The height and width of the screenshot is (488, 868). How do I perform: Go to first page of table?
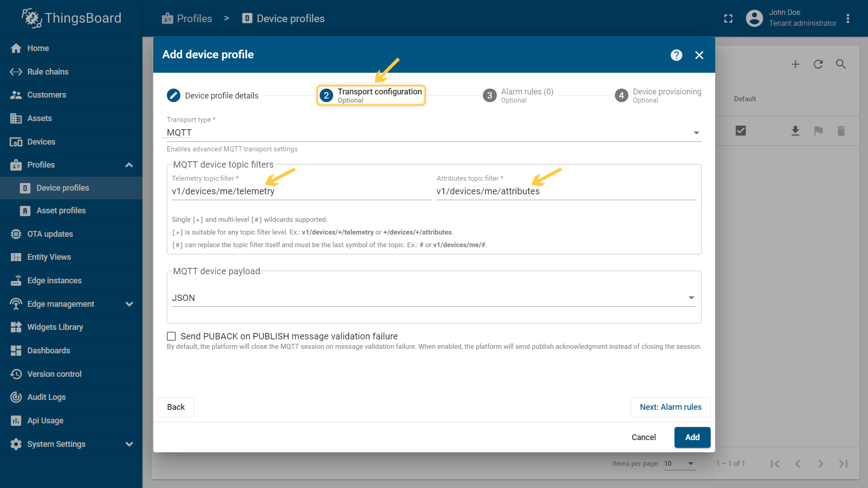click(775, 464)
